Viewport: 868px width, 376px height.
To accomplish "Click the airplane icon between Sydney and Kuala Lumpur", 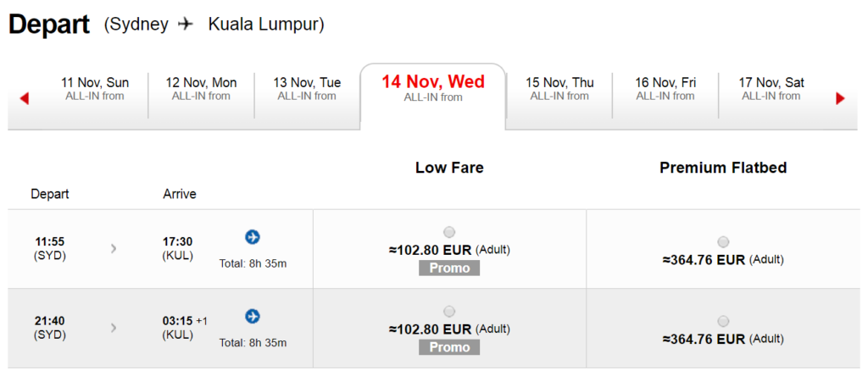I will pyautogui.click(x=186, y=25).
